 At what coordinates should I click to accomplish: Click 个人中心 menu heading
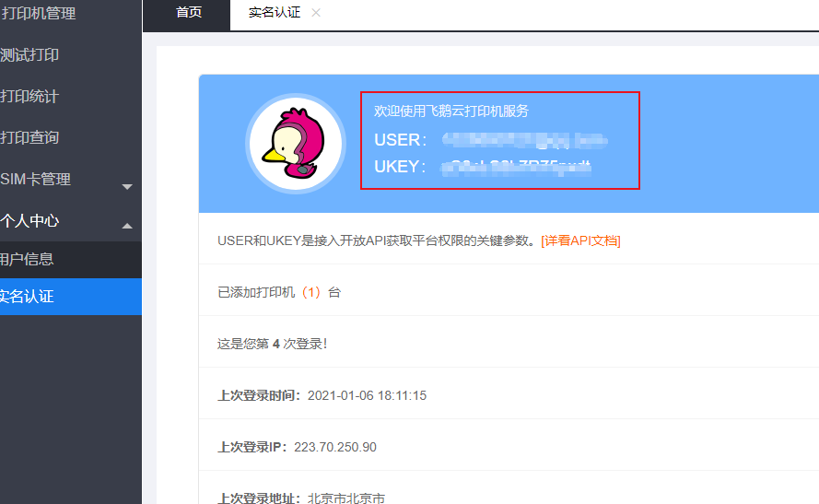click(x=29, y=220)
